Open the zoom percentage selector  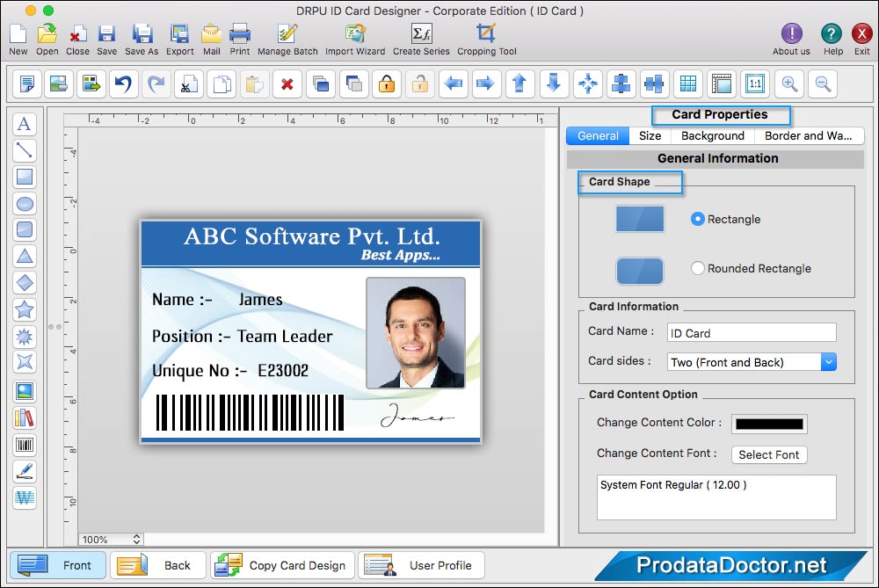(x=111, y=540)
